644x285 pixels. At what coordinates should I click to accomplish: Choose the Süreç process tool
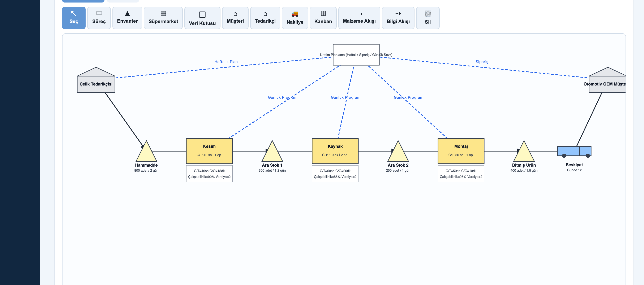coord(99,18)
